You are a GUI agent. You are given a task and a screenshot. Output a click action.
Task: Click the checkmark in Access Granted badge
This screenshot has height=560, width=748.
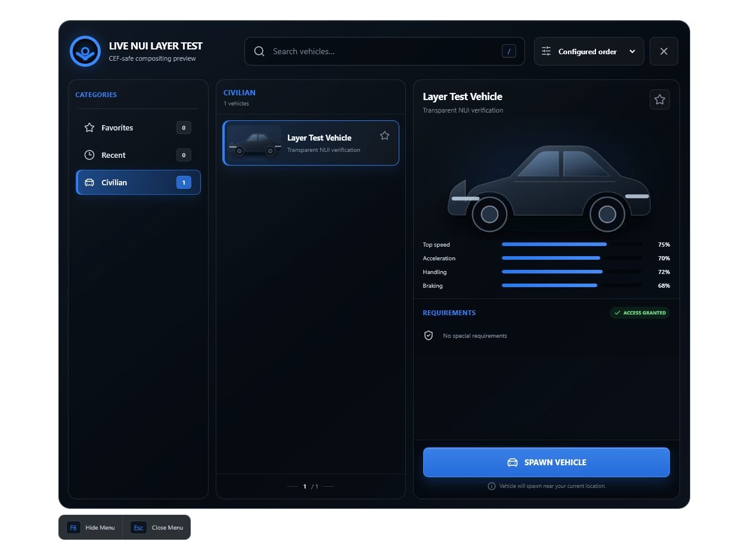click(x=617, y=313)
